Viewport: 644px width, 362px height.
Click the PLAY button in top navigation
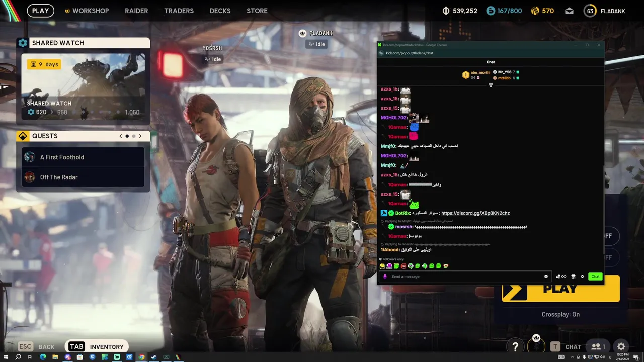40,11
